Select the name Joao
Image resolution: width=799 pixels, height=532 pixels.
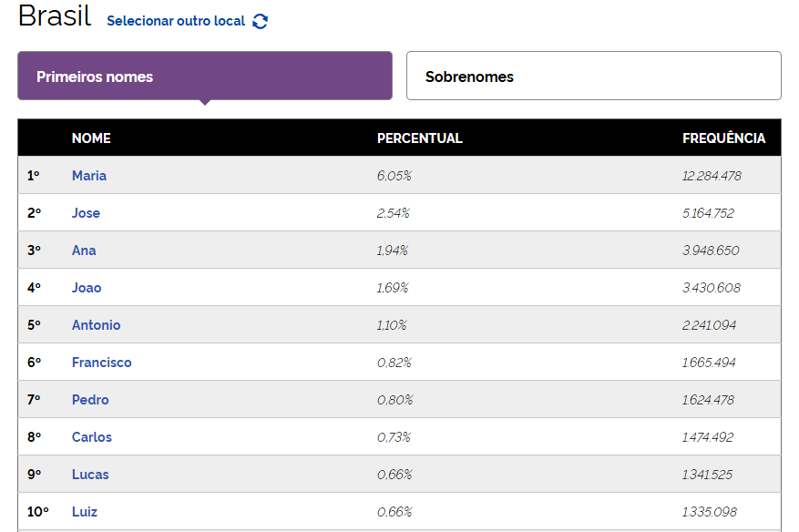pos(87,288)
